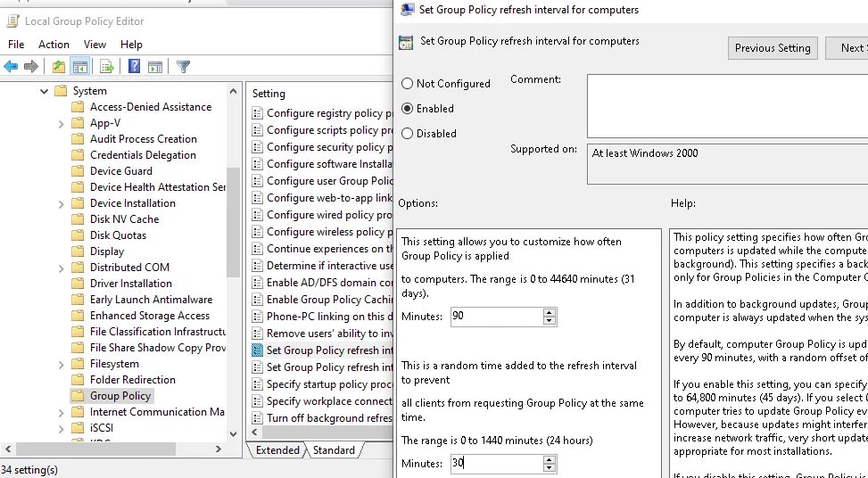The height and width of the screenshot is (478, 868).
Task: Click the Back arrow toolbar icon
Action: tap(11, 67)
